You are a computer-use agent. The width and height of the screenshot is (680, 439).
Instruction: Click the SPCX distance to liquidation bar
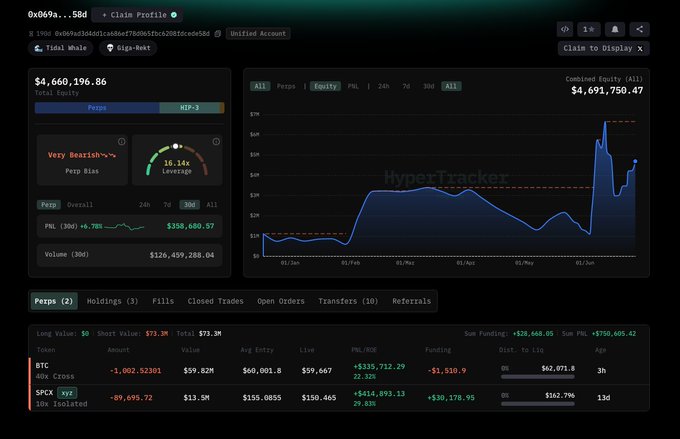[x=537, y=404]
